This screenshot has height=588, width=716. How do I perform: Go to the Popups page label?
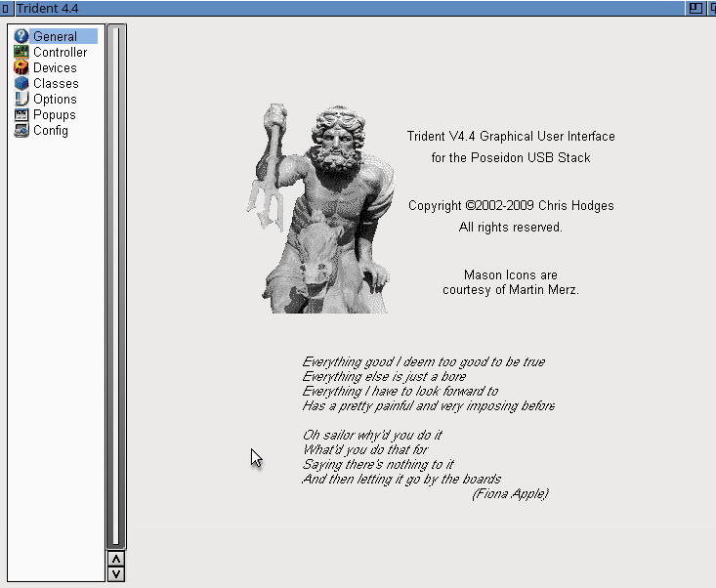tap(55, 115)
